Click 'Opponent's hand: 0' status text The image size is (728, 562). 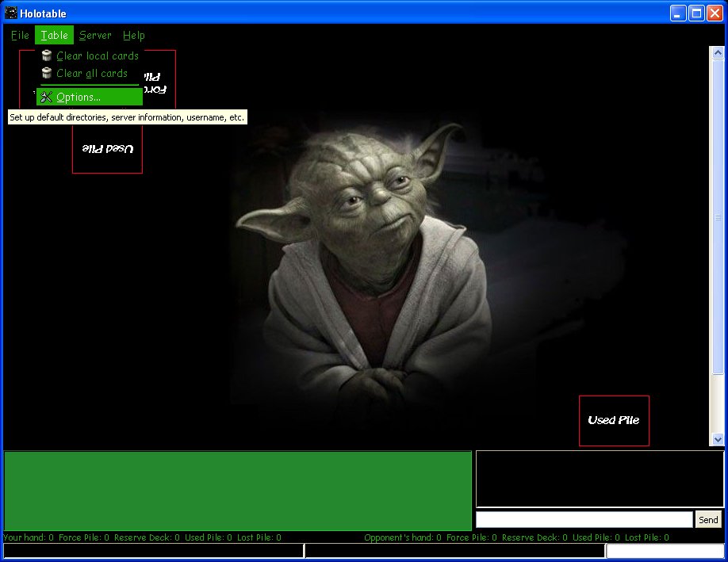403,537
